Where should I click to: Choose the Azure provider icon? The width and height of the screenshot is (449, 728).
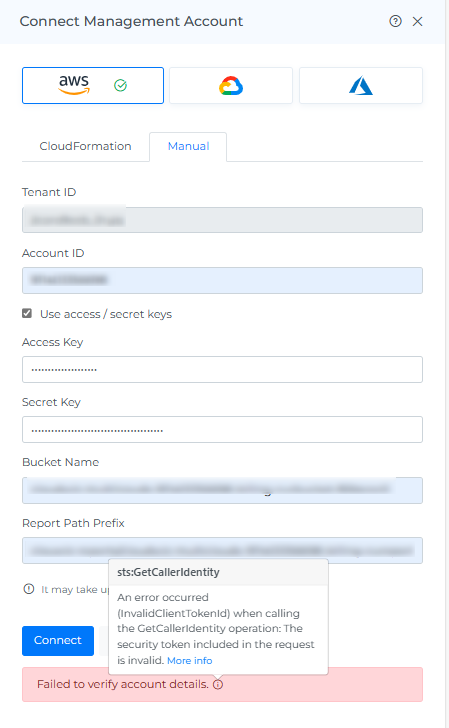(361, 85)
